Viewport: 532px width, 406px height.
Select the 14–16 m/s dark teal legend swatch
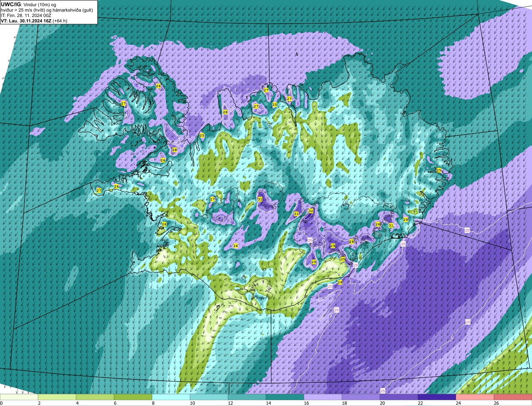tap(285, 397)
